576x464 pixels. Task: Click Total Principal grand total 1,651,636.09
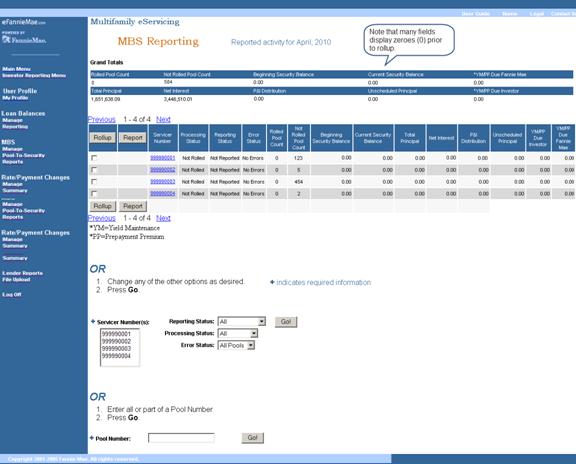click(x=105, y=99)
